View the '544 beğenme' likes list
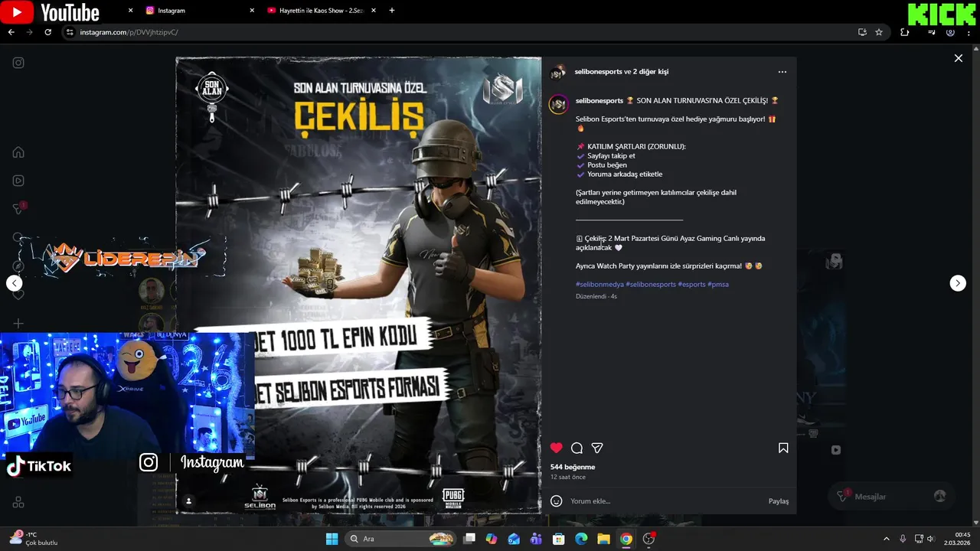 (573, 467)
